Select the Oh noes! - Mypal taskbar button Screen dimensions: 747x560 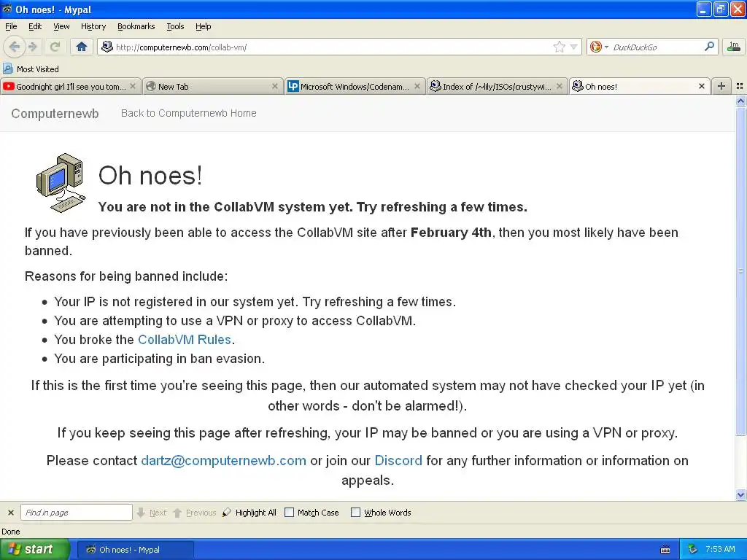click(x=135, y=550)
